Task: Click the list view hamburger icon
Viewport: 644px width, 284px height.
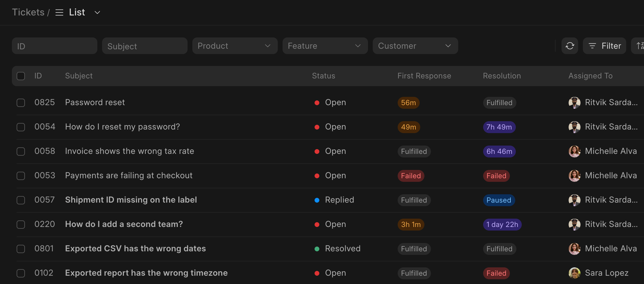Action: coord(59,12)
